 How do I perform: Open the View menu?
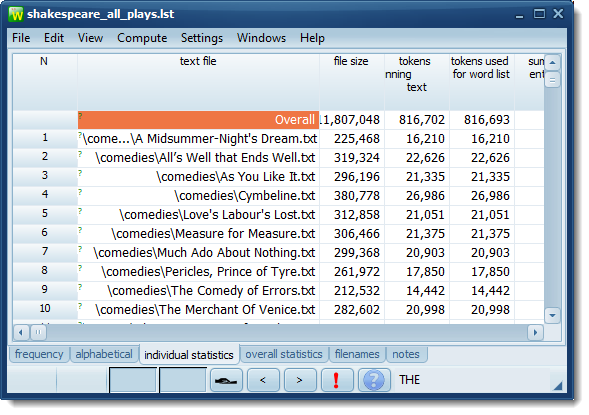point(90,38)
